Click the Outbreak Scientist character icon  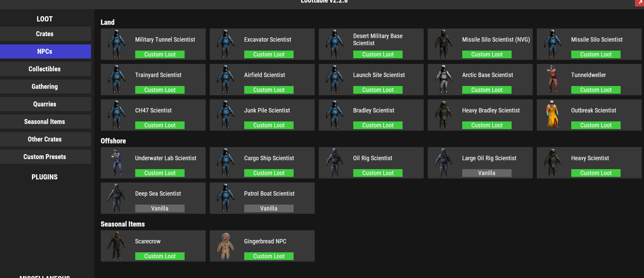click(x=553, y=115)
